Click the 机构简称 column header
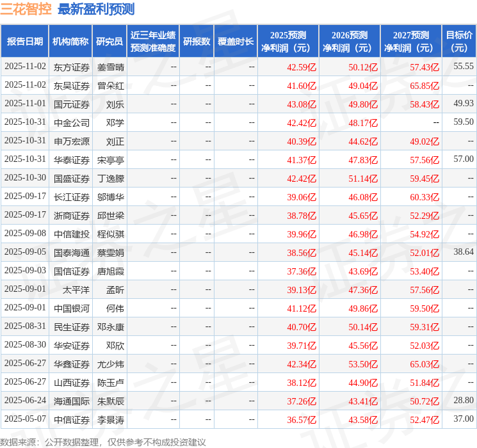Viewport: 477px width, 448px height. pyautogui.click(x=70, y=41)
